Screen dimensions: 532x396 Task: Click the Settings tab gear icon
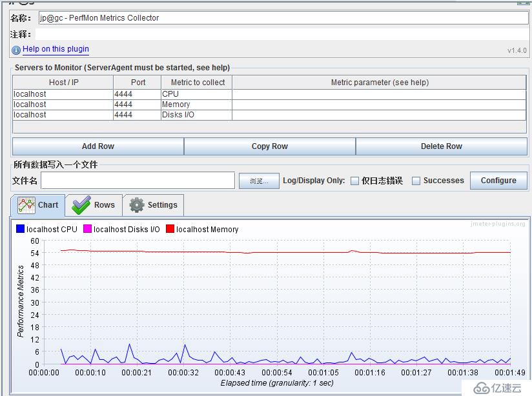[x=137, y=205]
